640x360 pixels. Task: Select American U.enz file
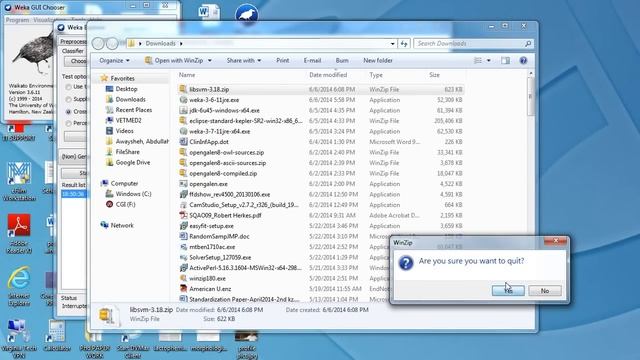(210, 289)
